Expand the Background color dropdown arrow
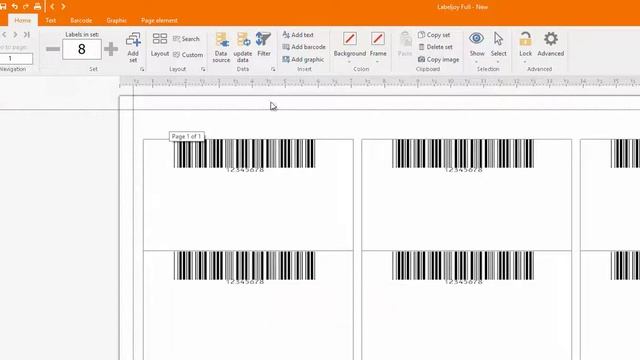This screenshot has width=640, height=360. click(x=350, y=62)
